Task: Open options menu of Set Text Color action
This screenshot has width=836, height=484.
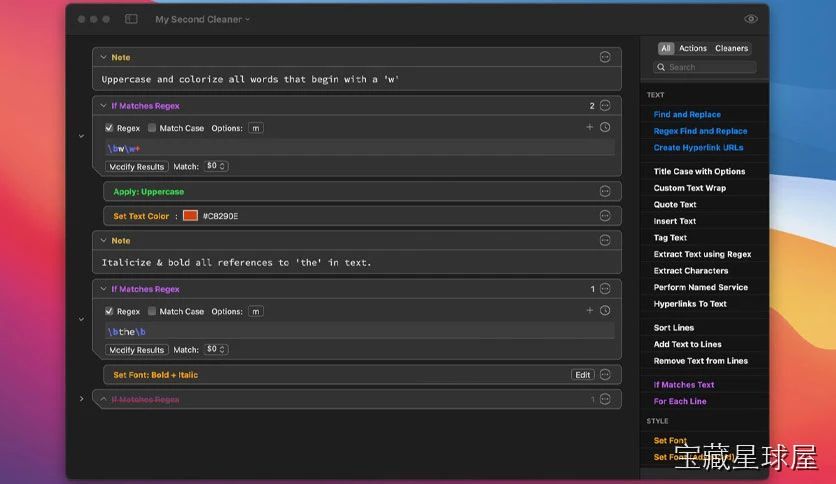Action: pyautogui.click(x=605, y=216)
